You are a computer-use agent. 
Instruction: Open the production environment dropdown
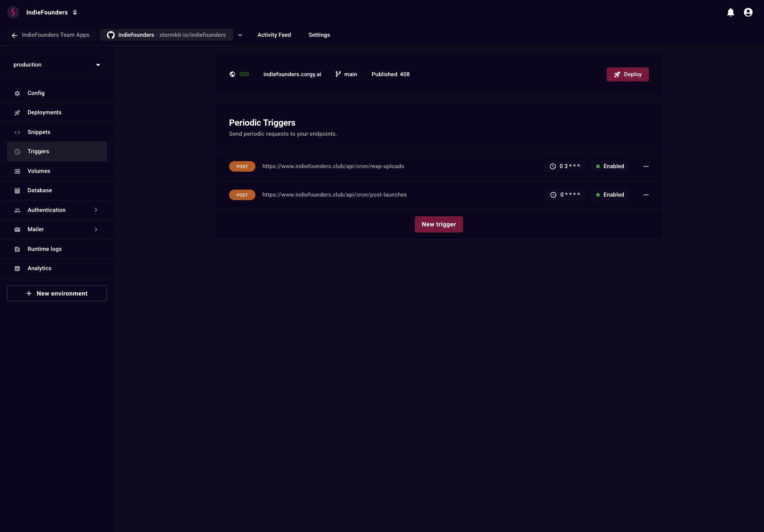point(57,65)
